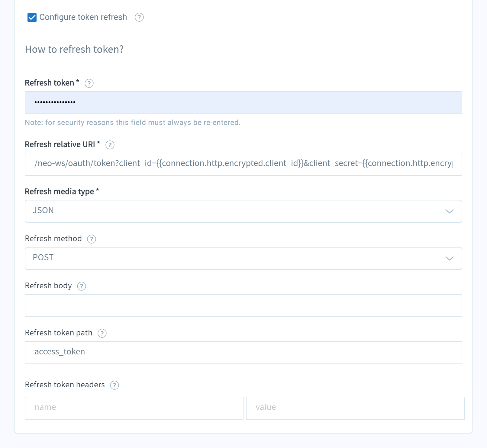Expand the Refresh media type JSON dropdown
Viewport: 487px width, 448px height.
coord(243,211)
